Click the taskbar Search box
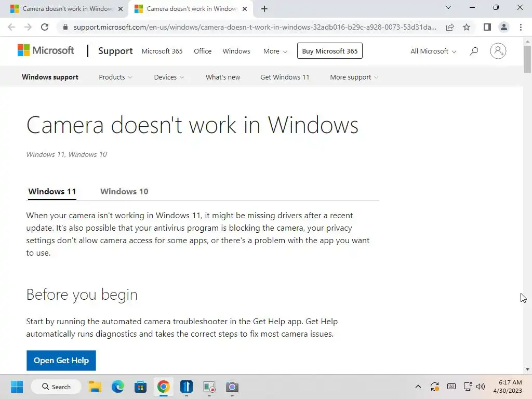 (x=56, y=387)
